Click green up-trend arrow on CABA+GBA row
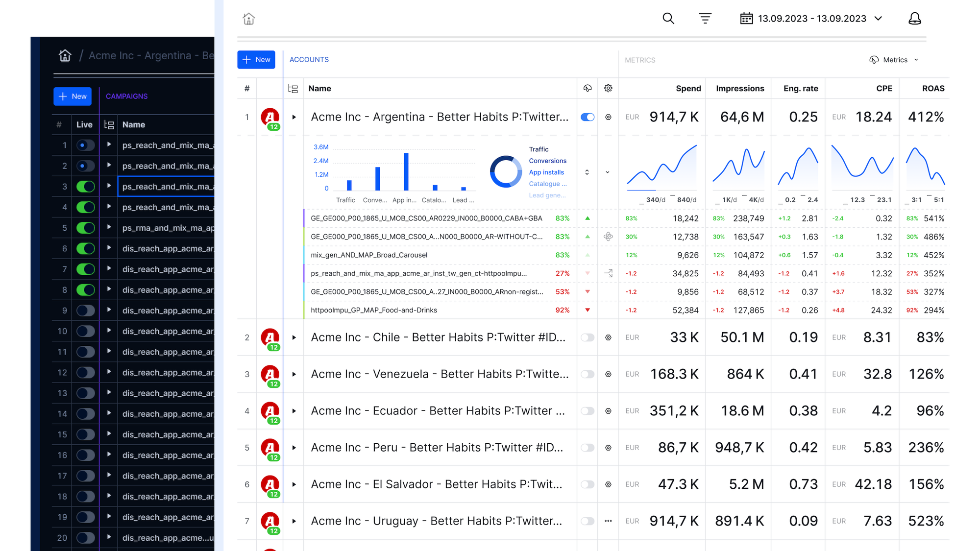980x551 pixels. pos(588,218)
